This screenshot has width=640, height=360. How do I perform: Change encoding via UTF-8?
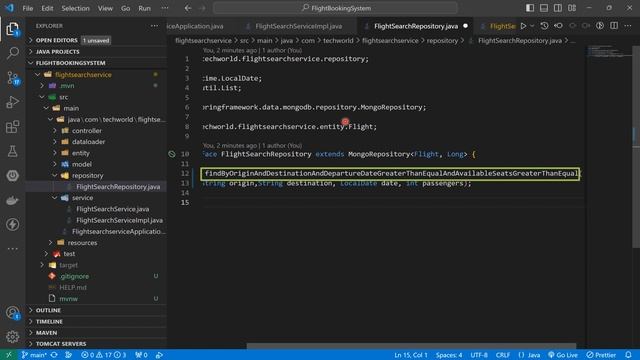[x=479, y=355]
